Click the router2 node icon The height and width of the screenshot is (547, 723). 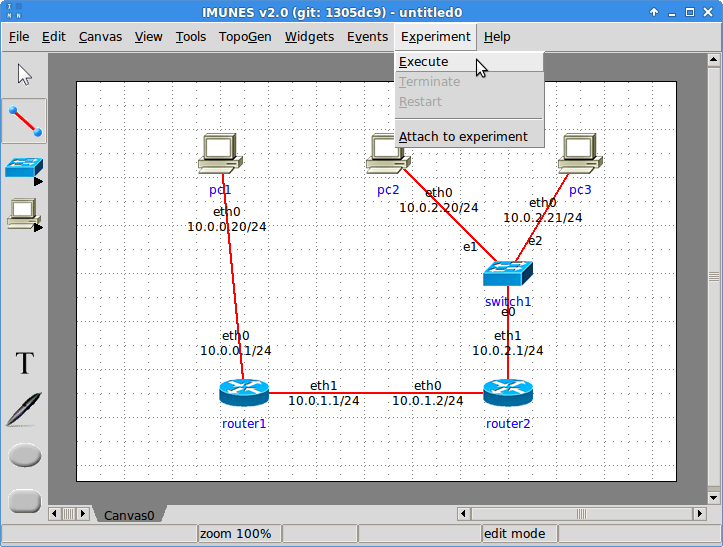click(508, 392)
